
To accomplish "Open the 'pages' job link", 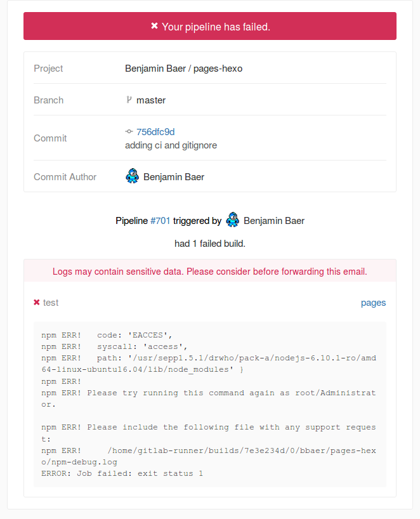I will [x=373, y=303].
